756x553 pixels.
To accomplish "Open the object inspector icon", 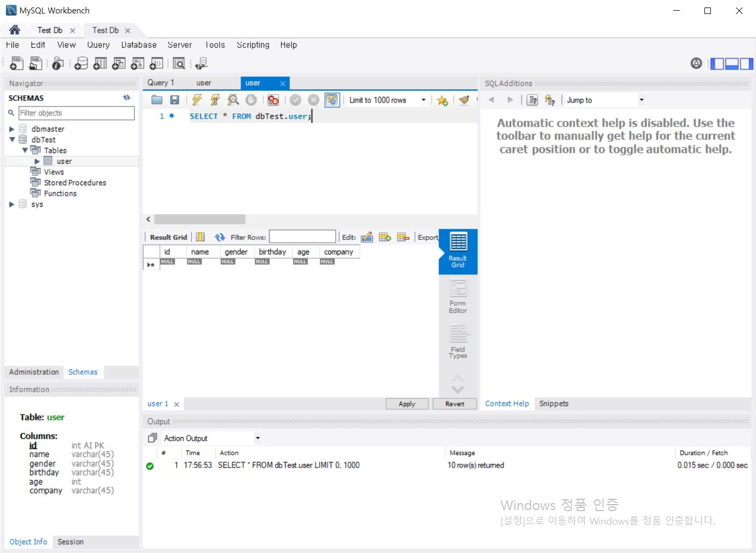I will [x=58, y=63].
